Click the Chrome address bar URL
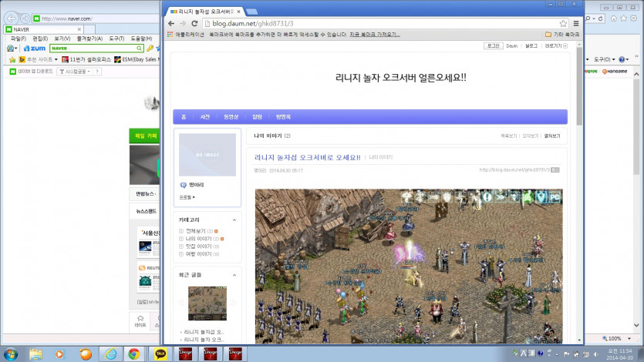 247,23
